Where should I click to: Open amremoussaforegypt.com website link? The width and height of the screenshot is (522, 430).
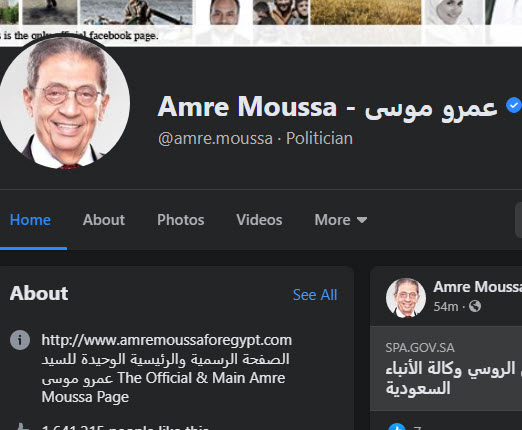point(167,340)
